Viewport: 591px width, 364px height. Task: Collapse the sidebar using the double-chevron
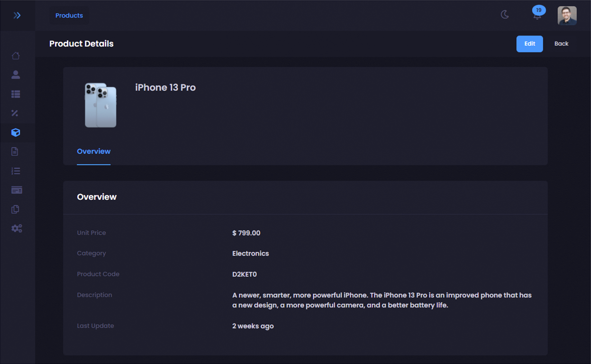[x=18, y=15]
